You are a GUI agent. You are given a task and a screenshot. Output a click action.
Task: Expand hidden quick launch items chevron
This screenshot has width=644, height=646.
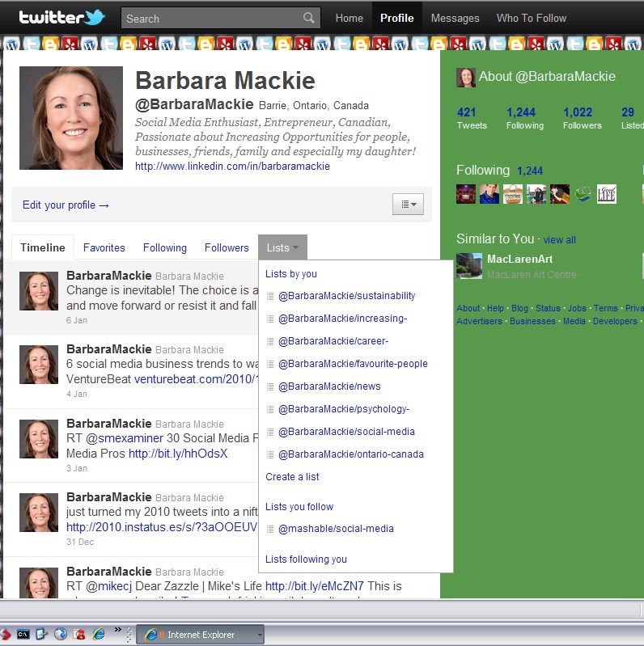117,630
